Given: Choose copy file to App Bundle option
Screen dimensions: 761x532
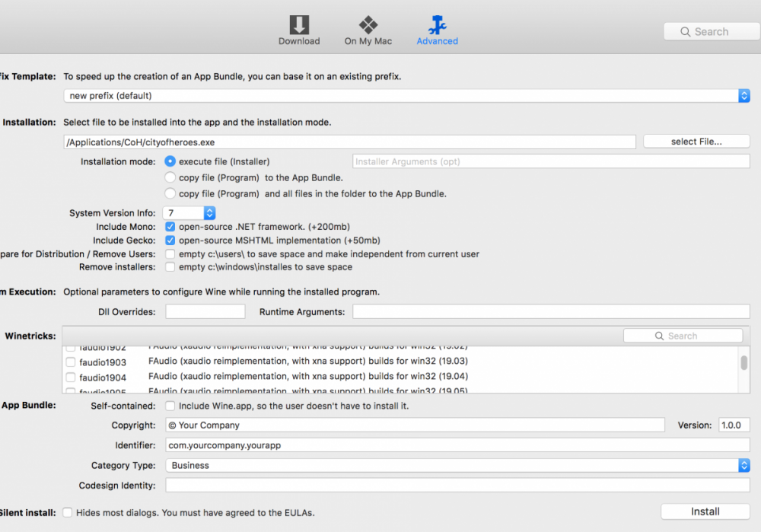Looking at the screenshot, I should (x=170, y=177).
